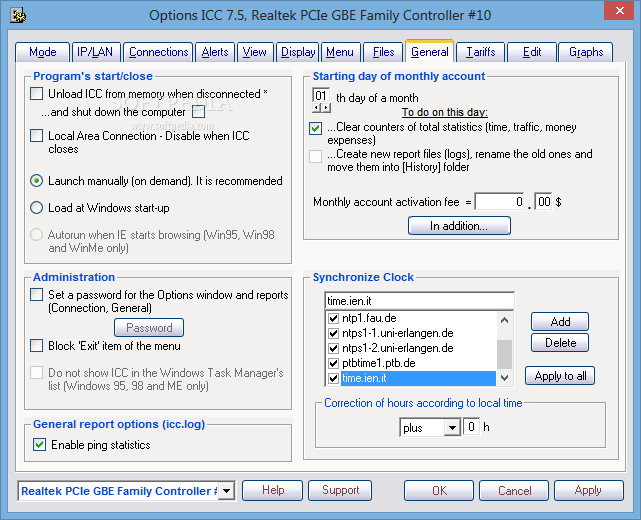The image size is (641, 520).
Task: Enable Unload ICC from memory when disconnected
Action: pos(36,94)
